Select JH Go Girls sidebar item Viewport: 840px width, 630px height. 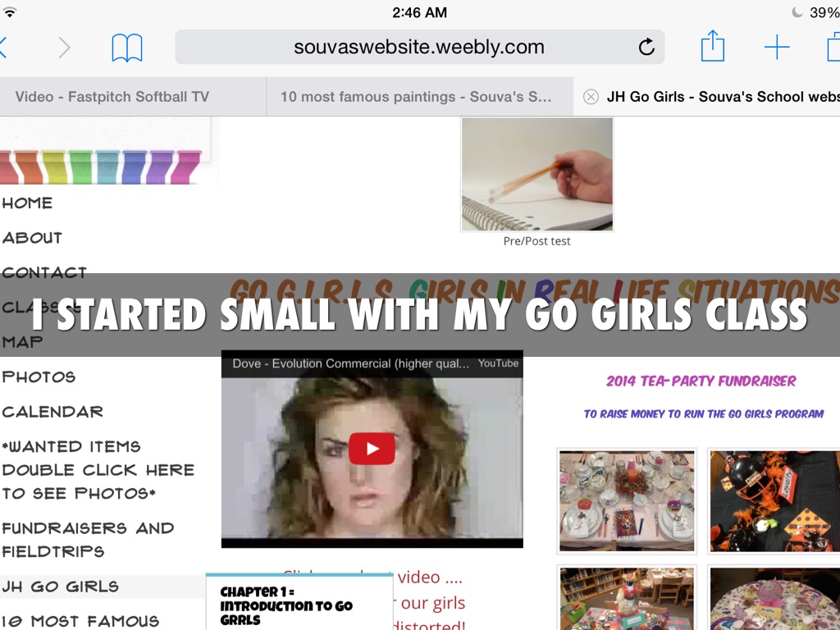point(61,587)
